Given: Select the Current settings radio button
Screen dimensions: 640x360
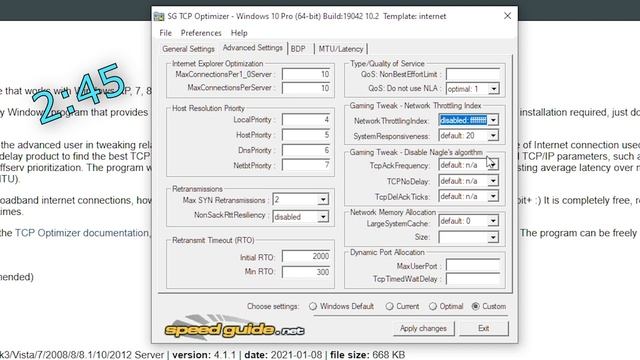Looking at the screenshot, I should [x=389, y=306].
